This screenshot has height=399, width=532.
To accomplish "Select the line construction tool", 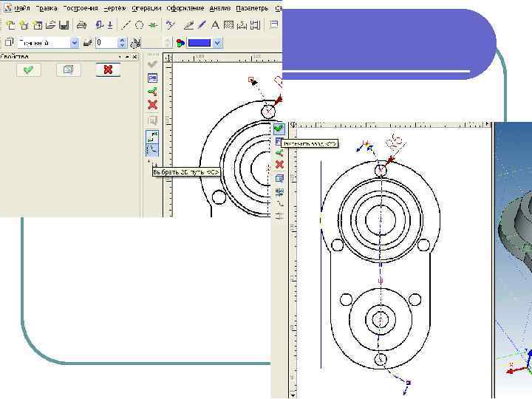I will [x=126, y=25].
